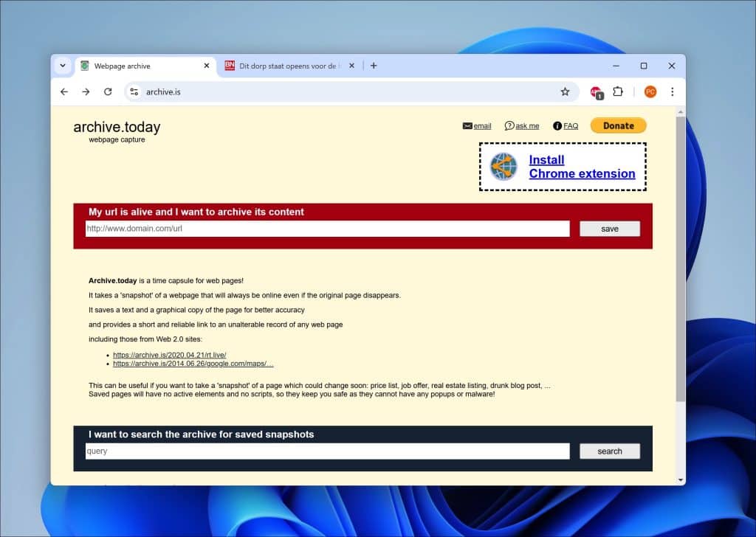Screen dimensions: 756x537
Task: Click the BN favicon on second tab
Action: tap(230, 66)
